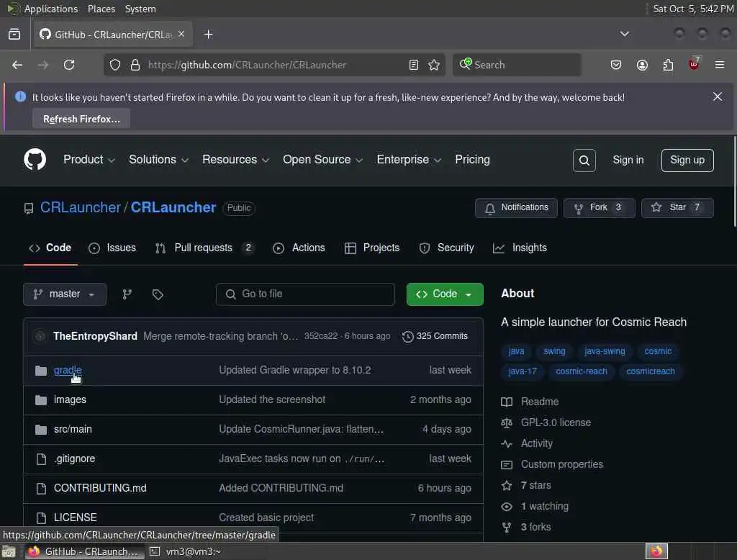
Task: Click the padlock site info icon
Action: [x=135, y=65]
